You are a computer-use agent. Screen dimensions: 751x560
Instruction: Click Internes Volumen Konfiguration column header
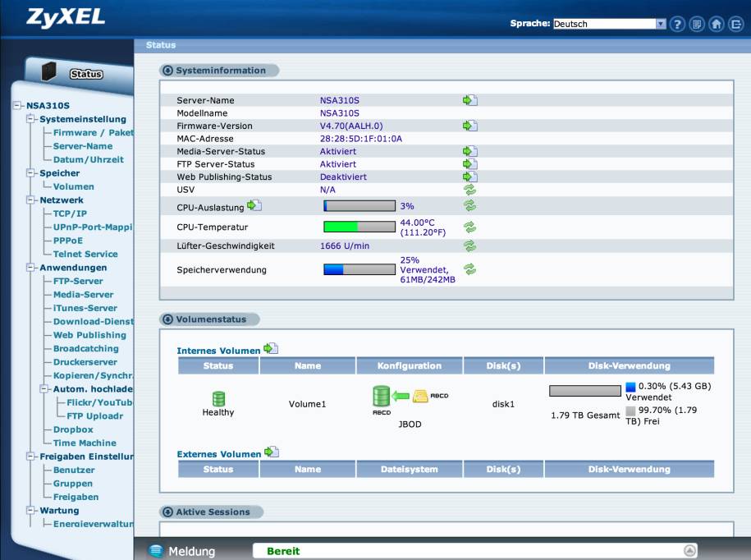click(x=410, y=365)
